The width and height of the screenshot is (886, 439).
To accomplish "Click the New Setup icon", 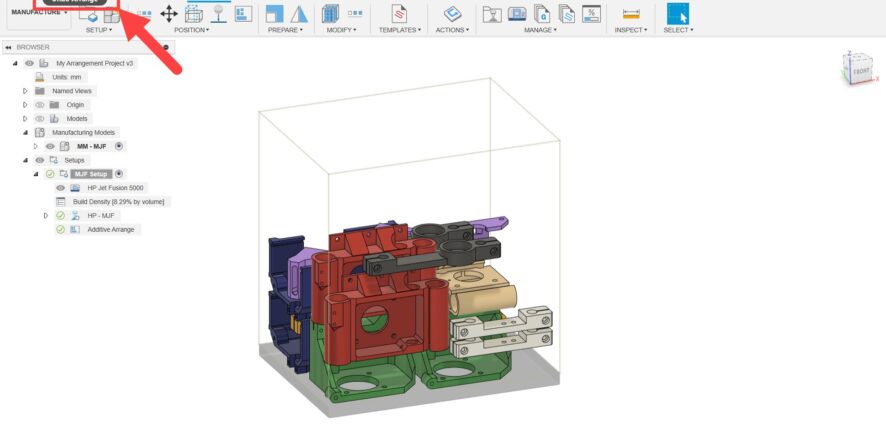I will pyautogui.click(x=88, y=15).
